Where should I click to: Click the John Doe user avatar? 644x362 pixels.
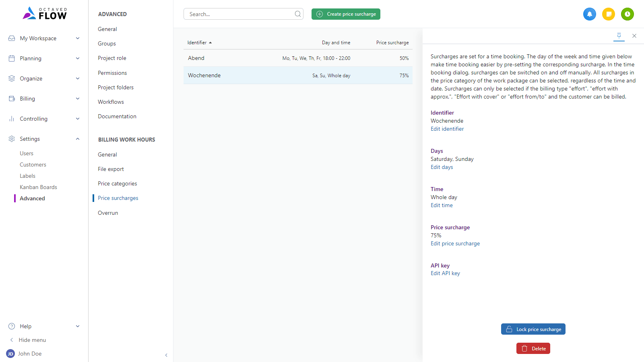(10, 354)
